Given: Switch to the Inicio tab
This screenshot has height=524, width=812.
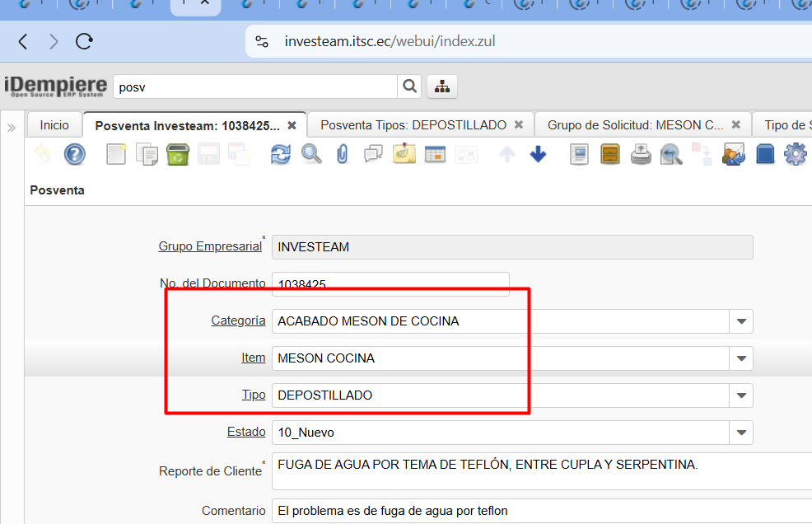Looking at the screenshot, I should tap(54, 125).
